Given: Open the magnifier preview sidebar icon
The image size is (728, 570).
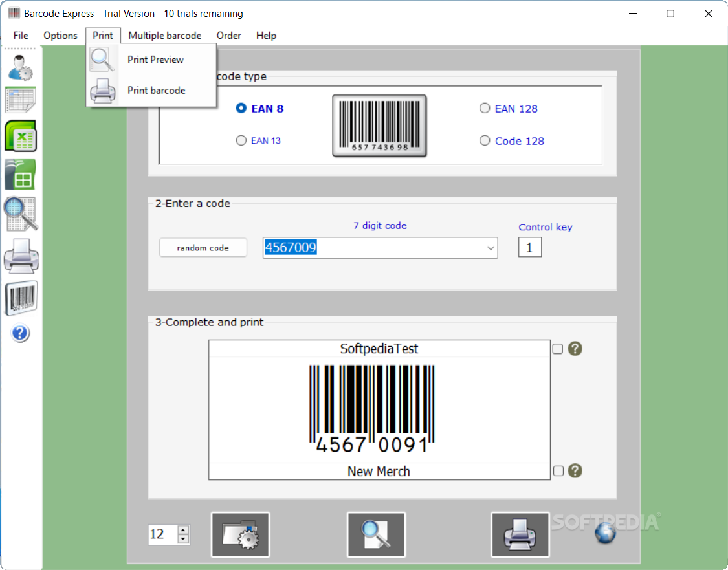Looking at the screenshot, I should [21, 214].
